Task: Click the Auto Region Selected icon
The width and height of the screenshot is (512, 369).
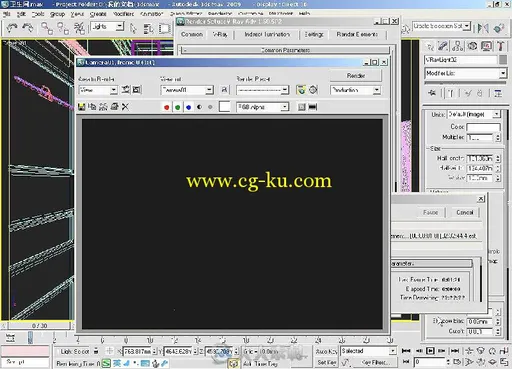Action: [x=137, y=90]
